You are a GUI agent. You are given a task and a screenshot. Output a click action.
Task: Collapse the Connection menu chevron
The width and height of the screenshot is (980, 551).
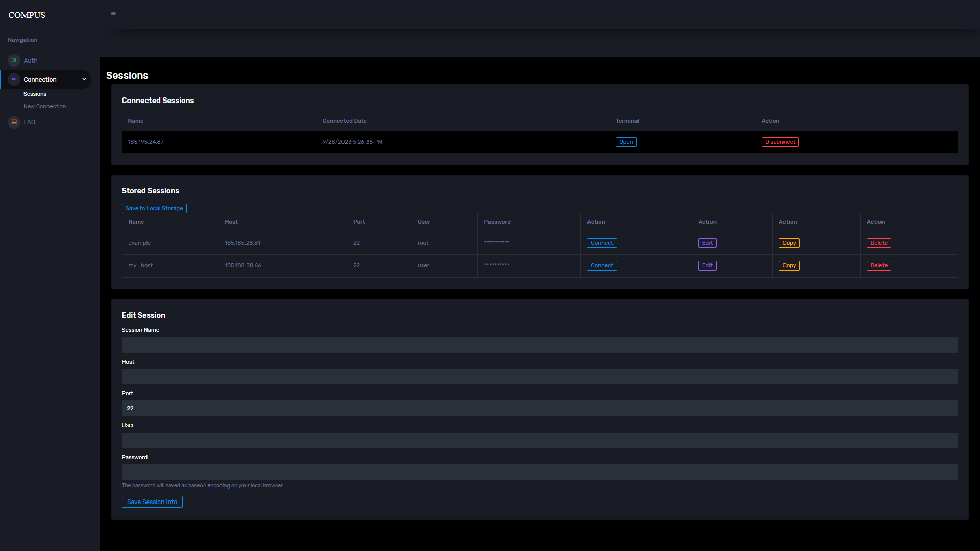[84, 79]
